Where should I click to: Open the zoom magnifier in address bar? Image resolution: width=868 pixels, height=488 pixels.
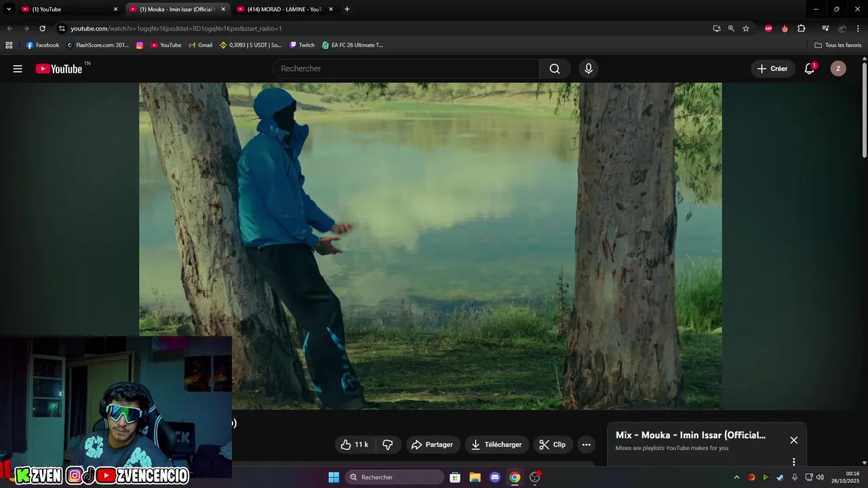(x=731, y=28)
